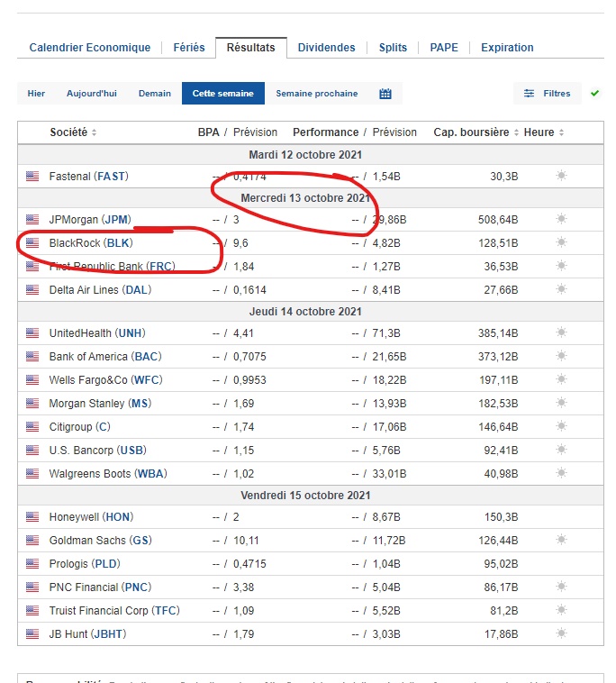Click the sun icon in Goldman Sachs row
Image resolution: width=616 pixels, height=683 pixels.
[562, 540]
